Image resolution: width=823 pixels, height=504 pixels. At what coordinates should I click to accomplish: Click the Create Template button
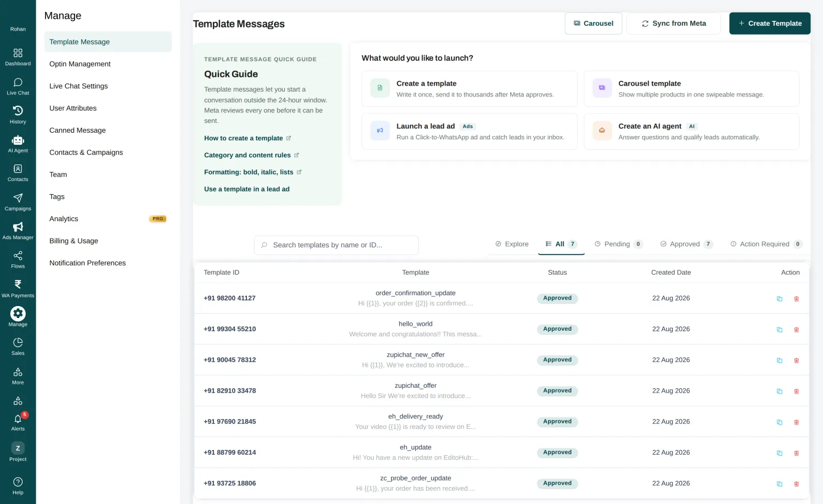(x=769, y=24)
